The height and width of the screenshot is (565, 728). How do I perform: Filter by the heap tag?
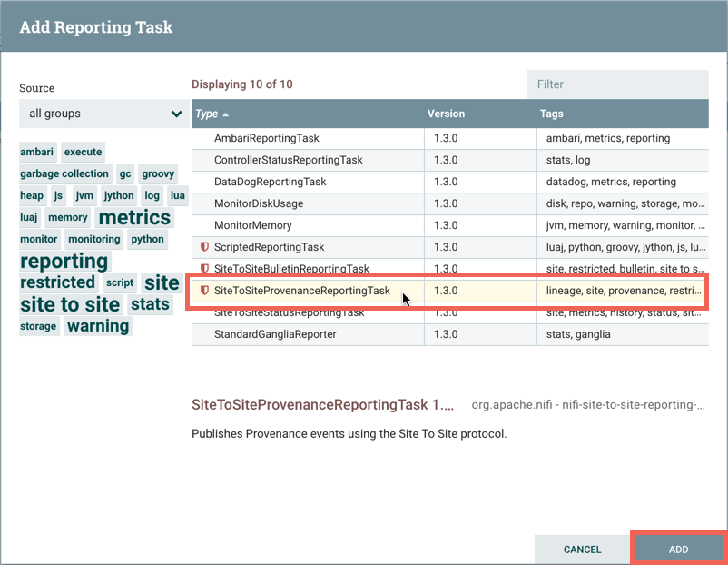32,195
